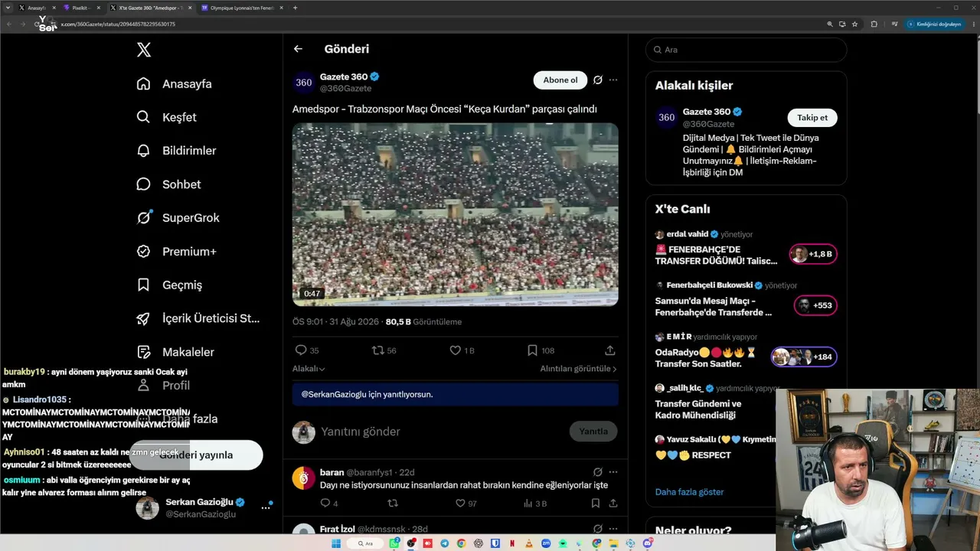Click the X logo in the sidebar

point(144,51)
